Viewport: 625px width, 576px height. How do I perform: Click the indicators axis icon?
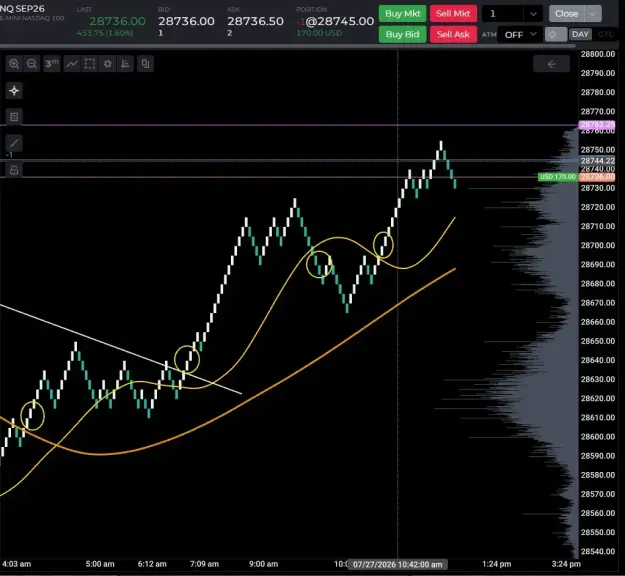pos(126,64)
